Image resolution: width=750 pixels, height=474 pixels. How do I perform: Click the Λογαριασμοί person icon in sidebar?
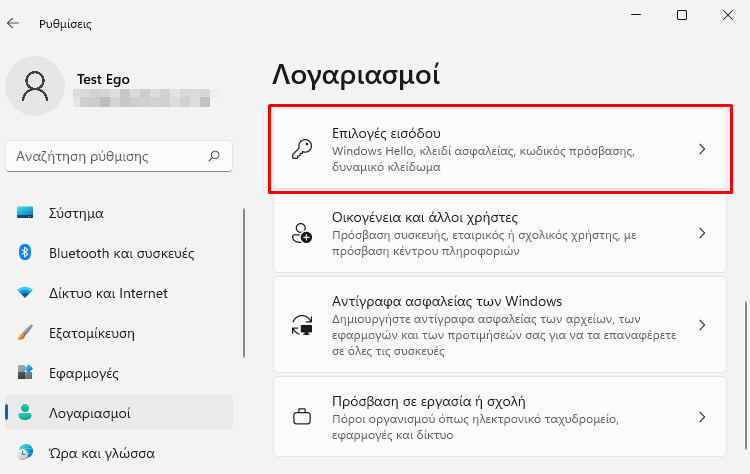click(x=25, y=412)
